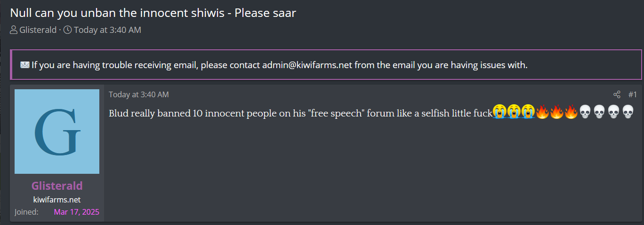Open Glisterald author link under thread title
The height and width of the screenshot is (225, 644).
click(38, 30)
